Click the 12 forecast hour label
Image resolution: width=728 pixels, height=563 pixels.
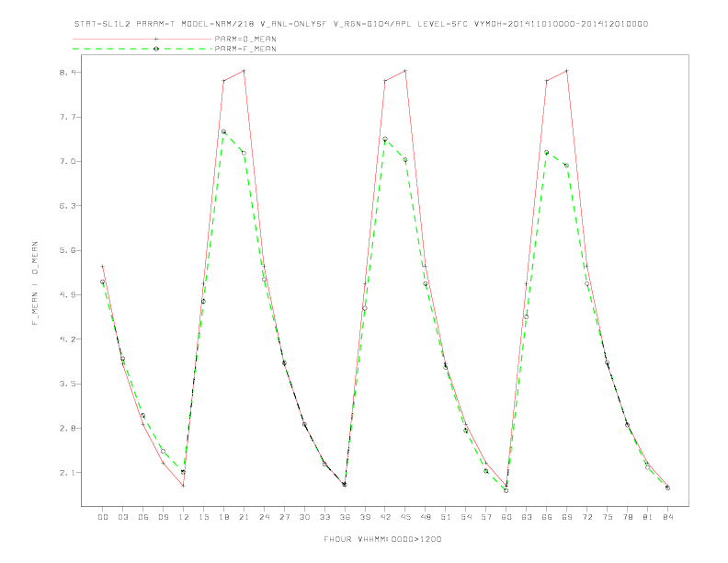[x=184, y=517]
